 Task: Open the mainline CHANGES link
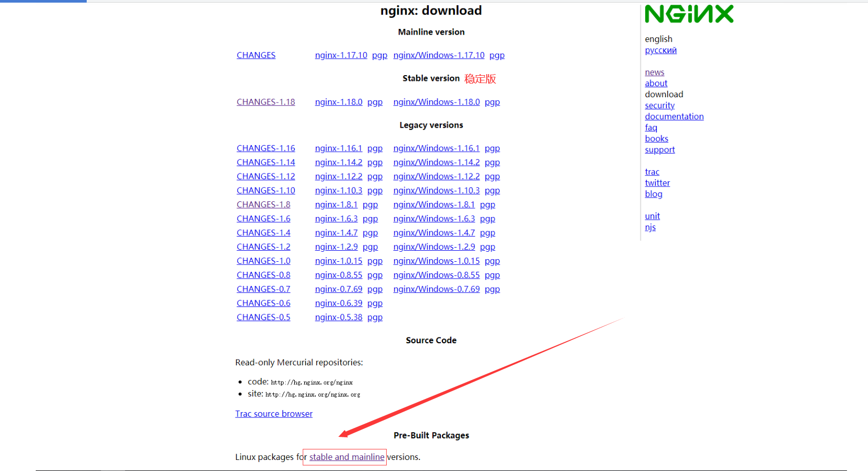pyautogui.click(x=256, y=55)
